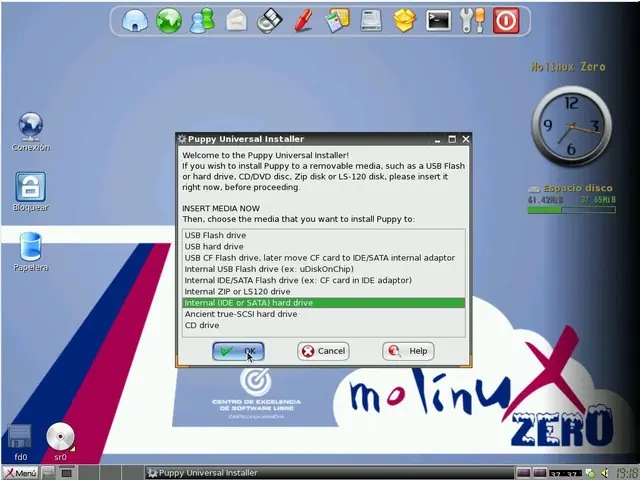Open the yellow package box icon
This screenshot has width=640, height=480.
pyautogui.click(x=404, y=20)
